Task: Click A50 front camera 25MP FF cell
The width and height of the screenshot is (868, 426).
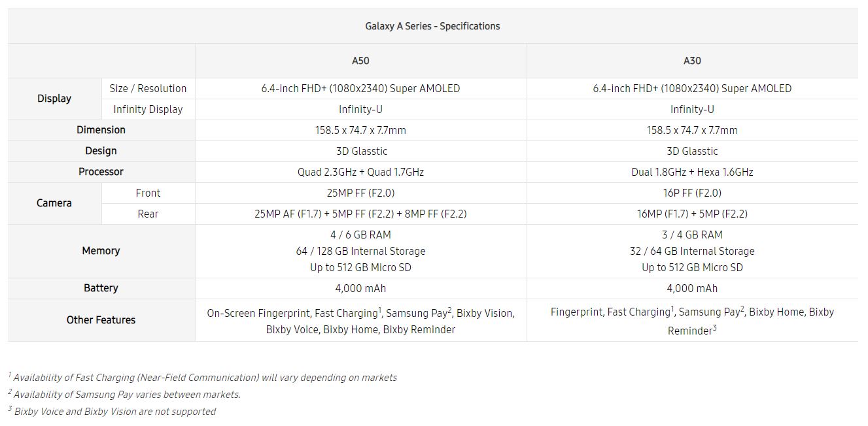Action: tap(360, 193)
